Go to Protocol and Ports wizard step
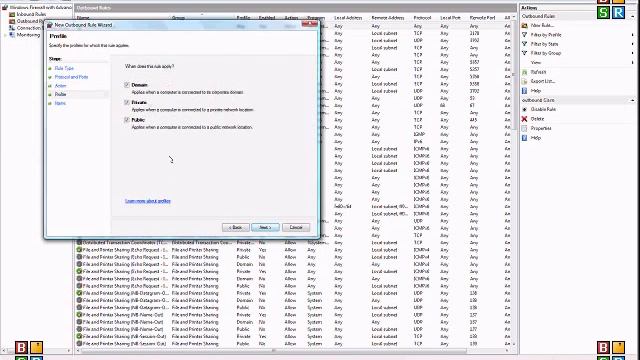Image resolution: width=640 pixels, height=360 pixels. point(71,77)
